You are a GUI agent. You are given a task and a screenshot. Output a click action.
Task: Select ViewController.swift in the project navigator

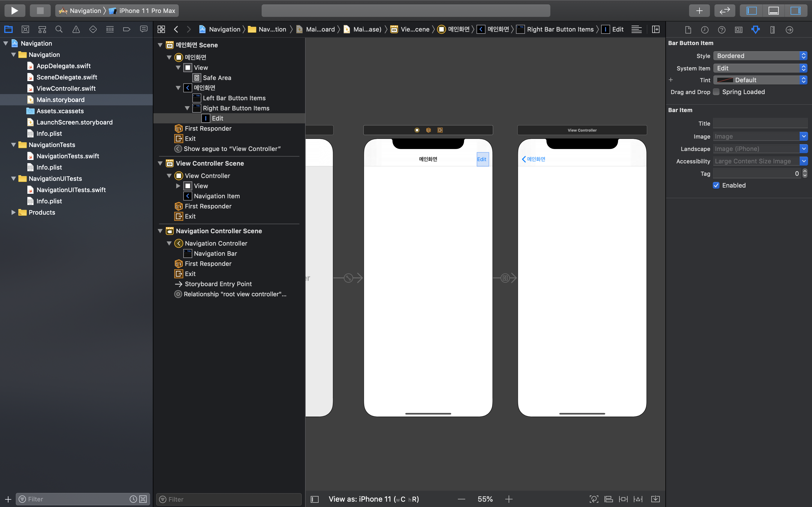pyautogui.click(x=66, y=88)
